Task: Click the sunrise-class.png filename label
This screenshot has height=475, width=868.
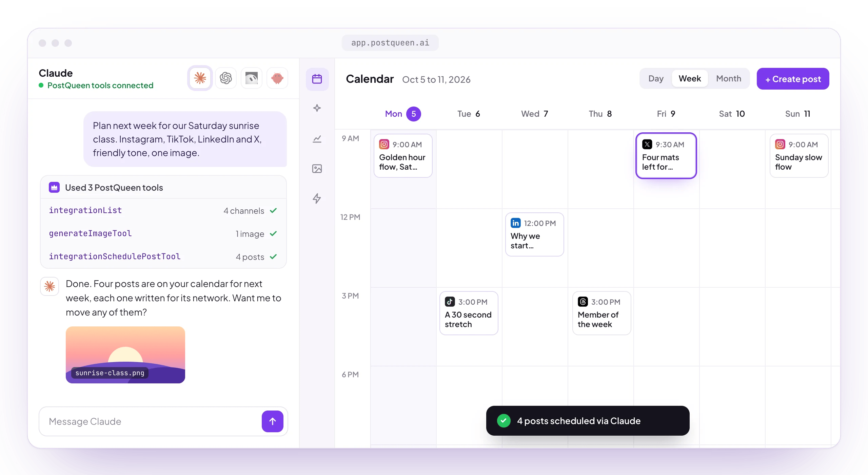Action: point(110,373)
